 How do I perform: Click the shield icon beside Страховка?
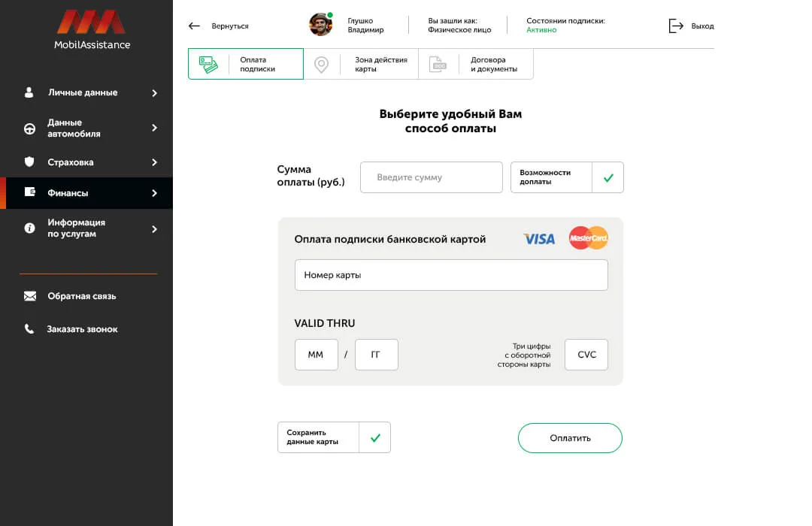coord(29,162)
